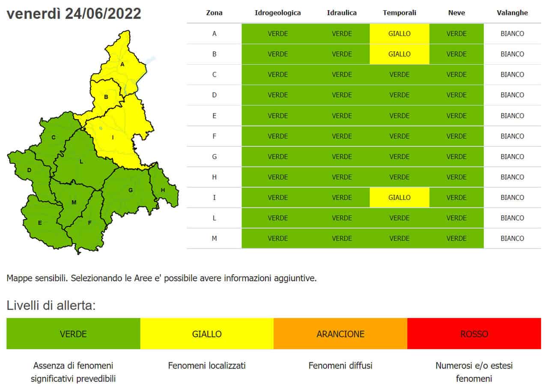
Task: Click zone F on the map
Action: [89, 223]
